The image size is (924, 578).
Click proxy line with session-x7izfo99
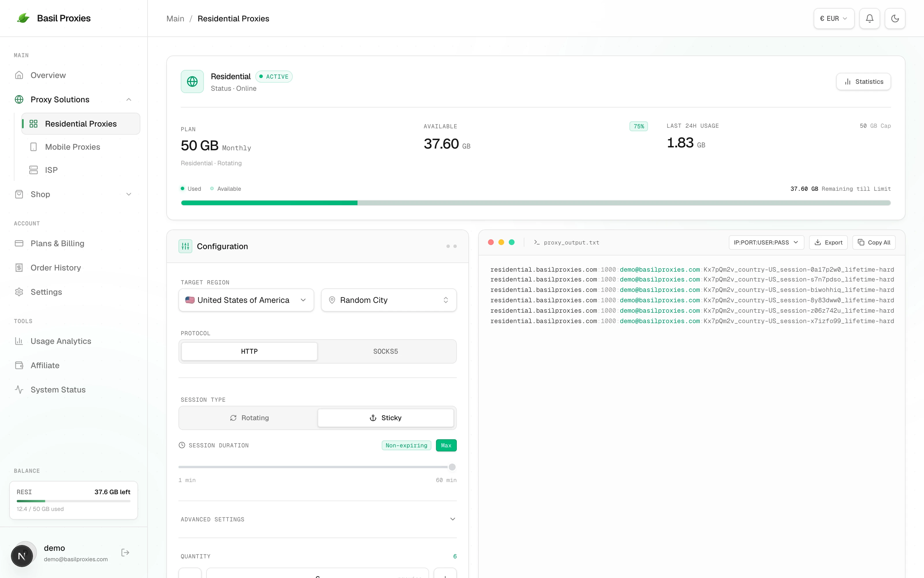pos(692,321)
